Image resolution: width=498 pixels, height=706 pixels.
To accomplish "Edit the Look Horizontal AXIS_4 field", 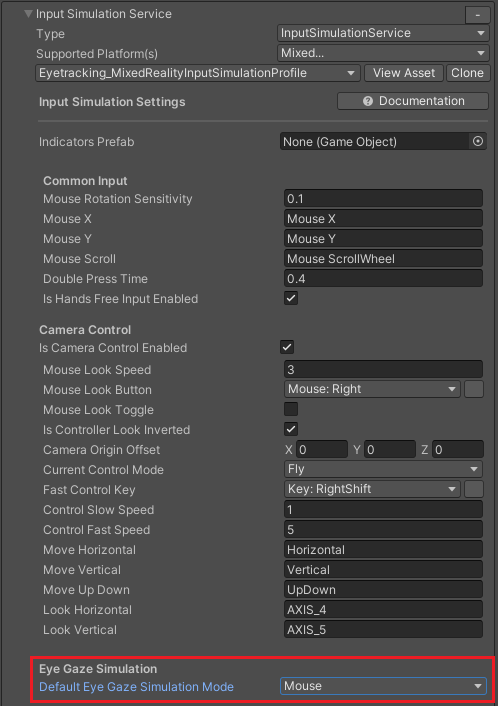I will (383, 610).
